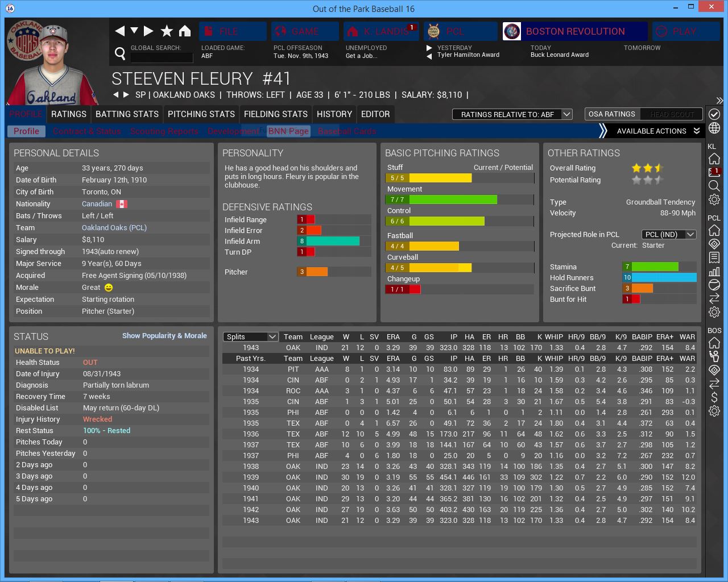Image resolution: width=728 pixels, height=582 pixels.
Task: Open the Scouting Reports sub-tab
Action: pyautogui.click(x=164, y=131)
